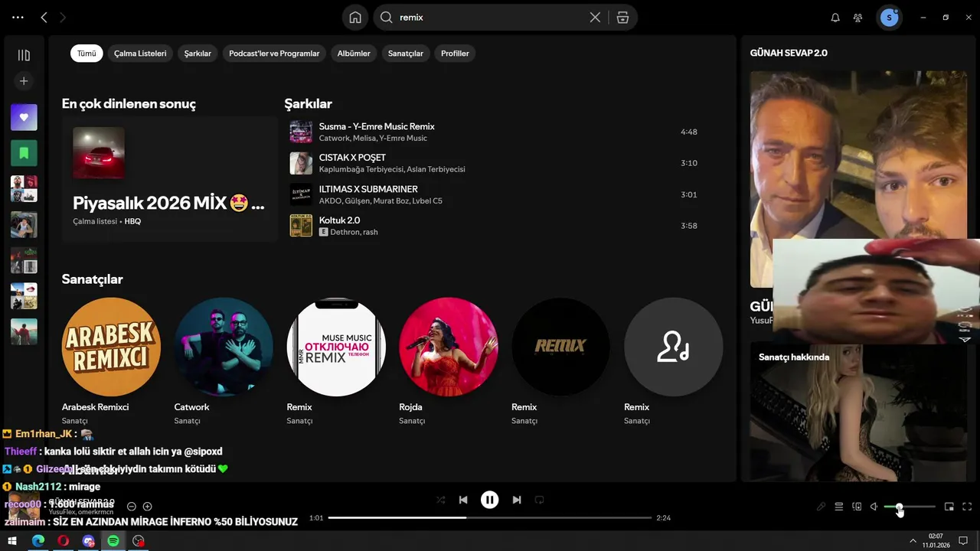Toggle lyrics with the microphone icon

point(821,507)
